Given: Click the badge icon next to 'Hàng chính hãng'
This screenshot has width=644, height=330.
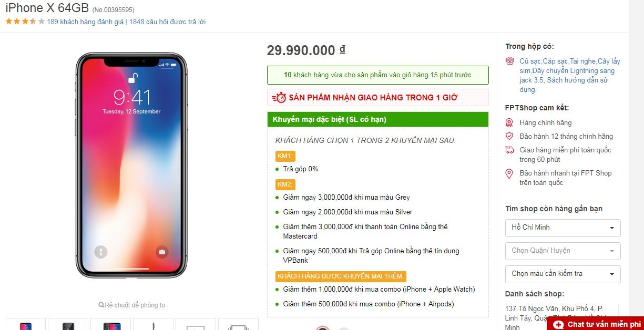Looking at the screenshot, I should click(x=509, y=122).
